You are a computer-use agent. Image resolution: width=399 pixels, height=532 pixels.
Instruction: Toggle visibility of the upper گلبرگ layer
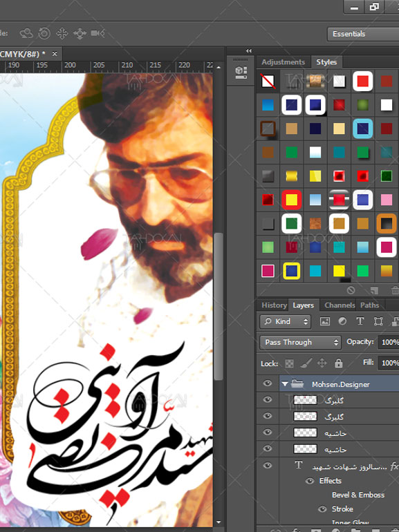click(268, 399)
